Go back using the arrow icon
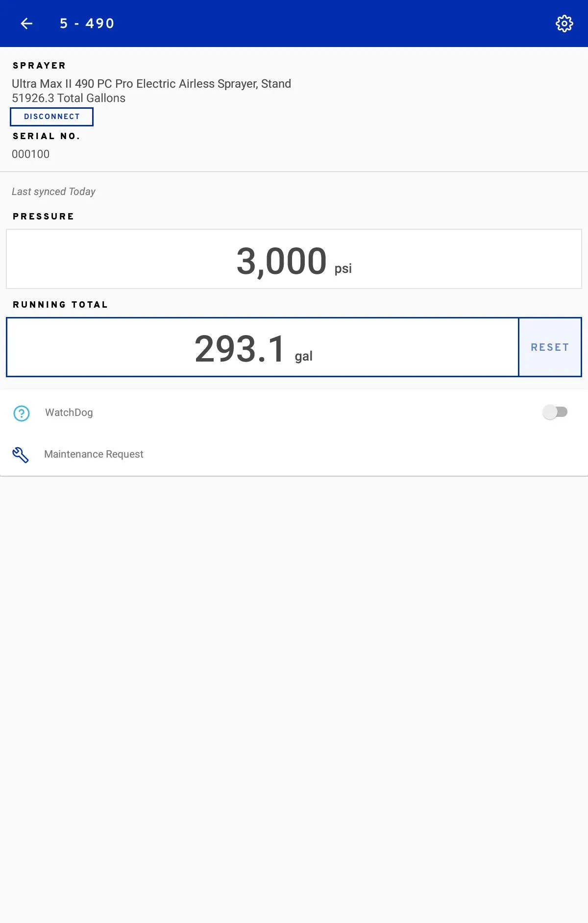 pos(26,24)
